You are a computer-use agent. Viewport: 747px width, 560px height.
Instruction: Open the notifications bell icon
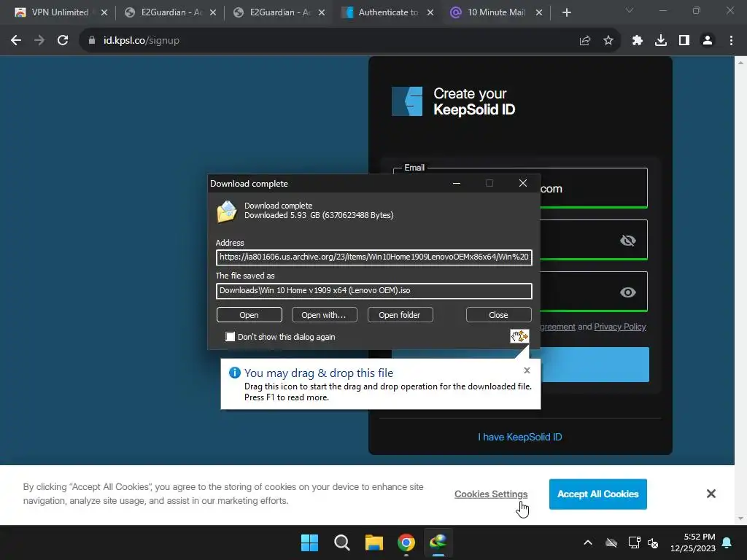(727, 542)
